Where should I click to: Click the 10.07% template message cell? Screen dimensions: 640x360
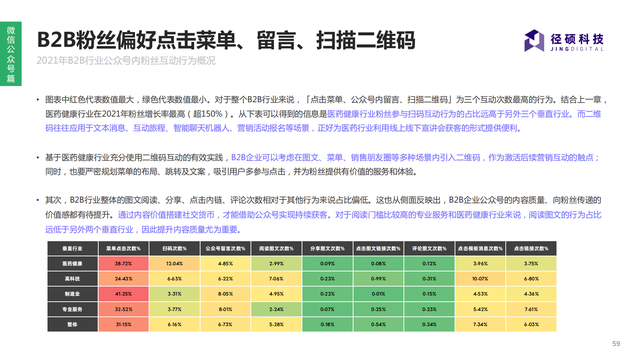point(480,279)
